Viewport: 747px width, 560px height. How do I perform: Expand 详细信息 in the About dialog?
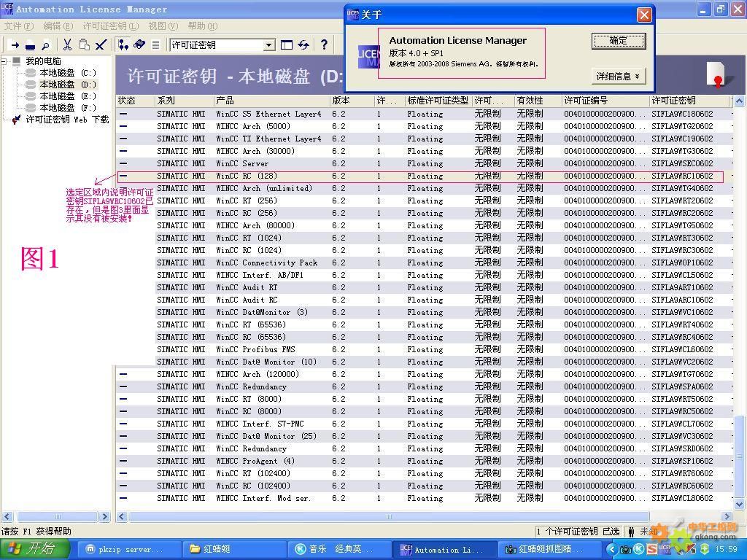[618, 76]
